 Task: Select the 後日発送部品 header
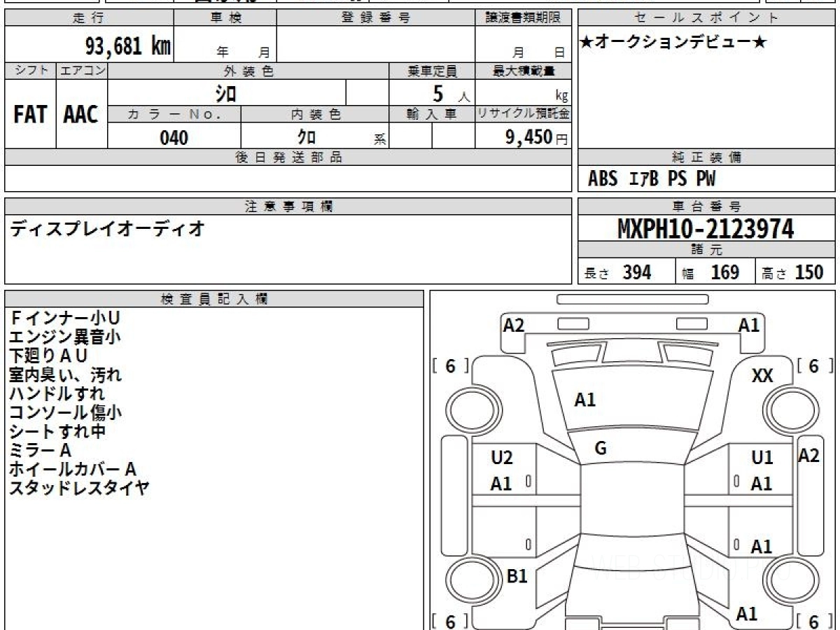point(288,157)
